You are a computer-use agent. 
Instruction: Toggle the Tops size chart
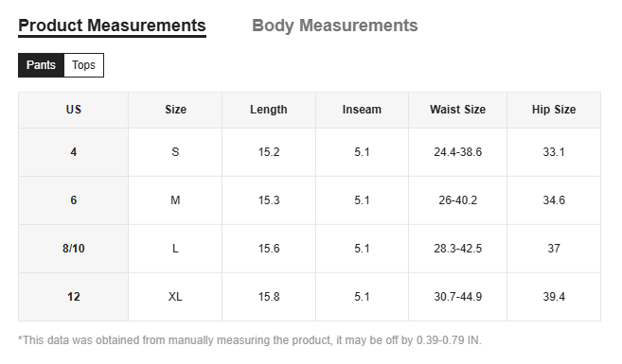(x=83, y=65)
